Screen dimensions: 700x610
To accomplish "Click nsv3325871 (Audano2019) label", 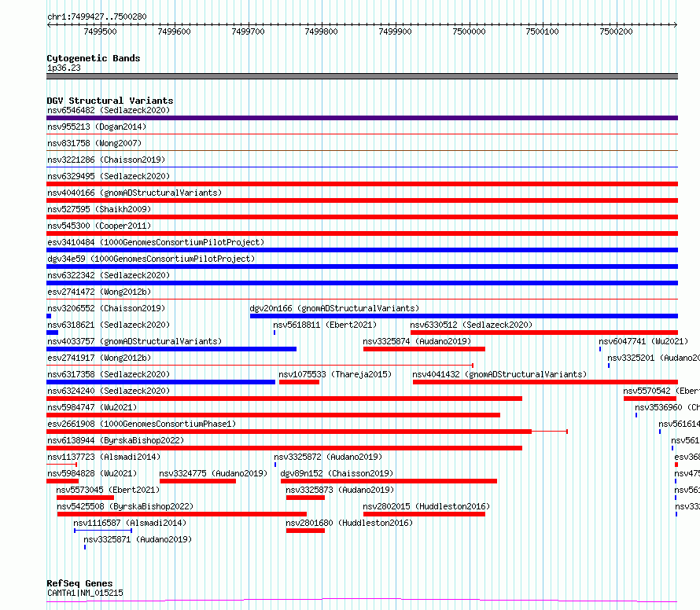I will tap(138, 539).
